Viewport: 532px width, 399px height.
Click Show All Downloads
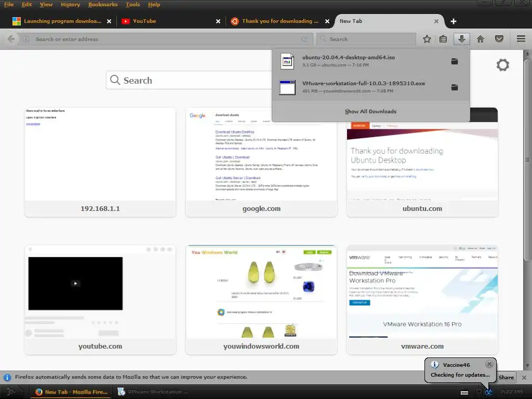click(370, 112)
